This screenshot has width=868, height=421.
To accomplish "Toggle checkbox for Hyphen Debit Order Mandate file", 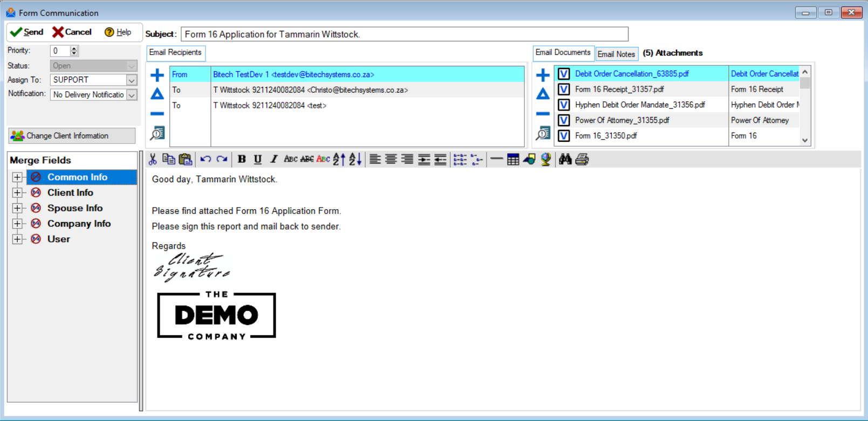I will pos(563,105).
